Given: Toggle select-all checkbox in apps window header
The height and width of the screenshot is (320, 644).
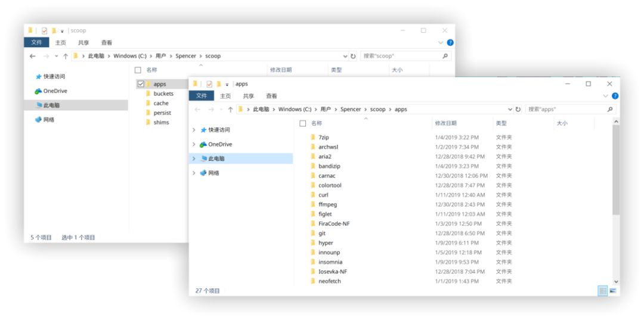Looking at the screenshot, I should click(303, 123).
